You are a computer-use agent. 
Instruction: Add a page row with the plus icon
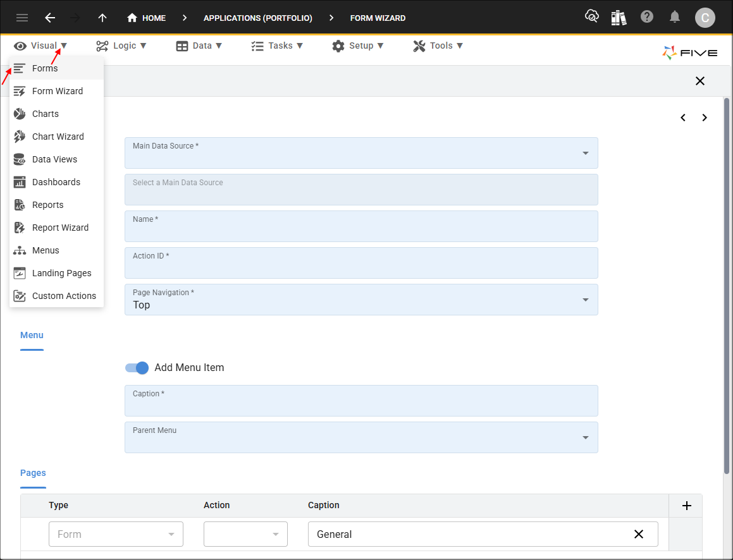[686, 506]
